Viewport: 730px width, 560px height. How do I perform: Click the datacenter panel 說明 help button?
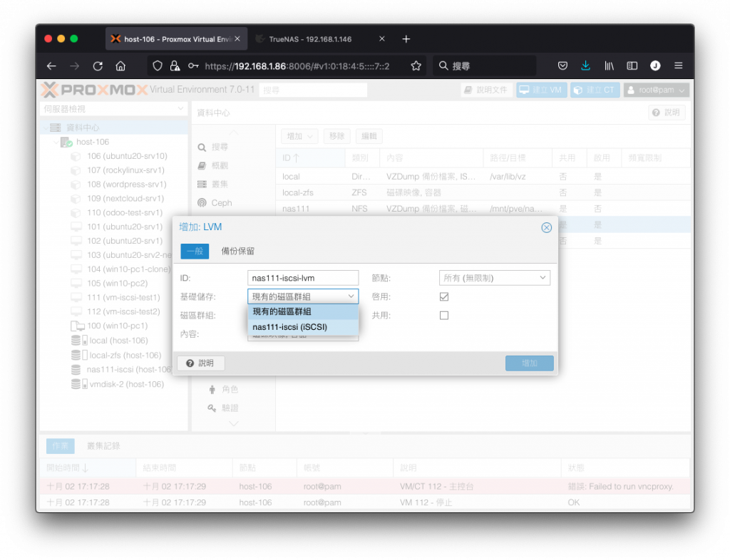click(667, 113)
